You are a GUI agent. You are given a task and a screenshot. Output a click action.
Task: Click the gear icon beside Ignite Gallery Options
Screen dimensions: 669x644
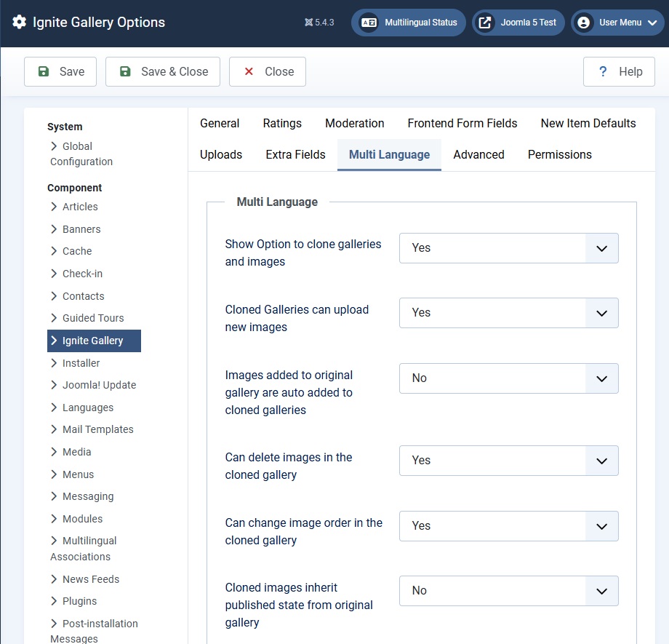20,22
